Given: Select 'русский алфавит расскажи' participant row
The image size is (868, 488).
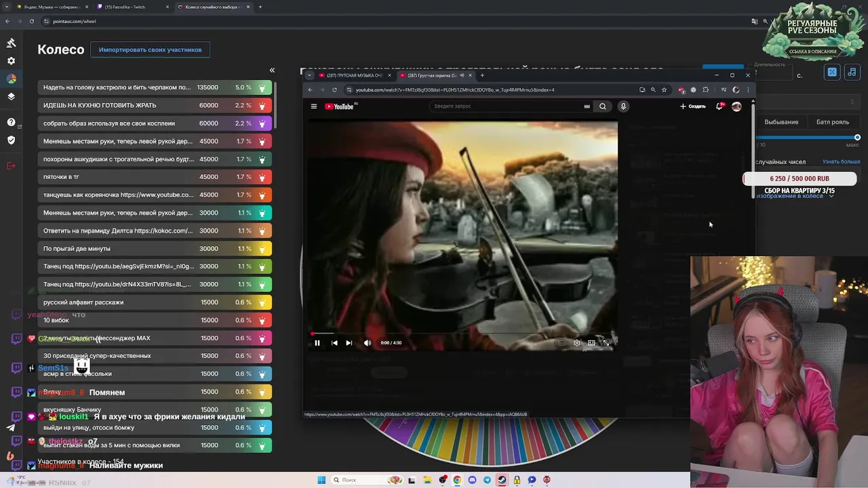Looking at the screenshot, I should tap(155, 302).
